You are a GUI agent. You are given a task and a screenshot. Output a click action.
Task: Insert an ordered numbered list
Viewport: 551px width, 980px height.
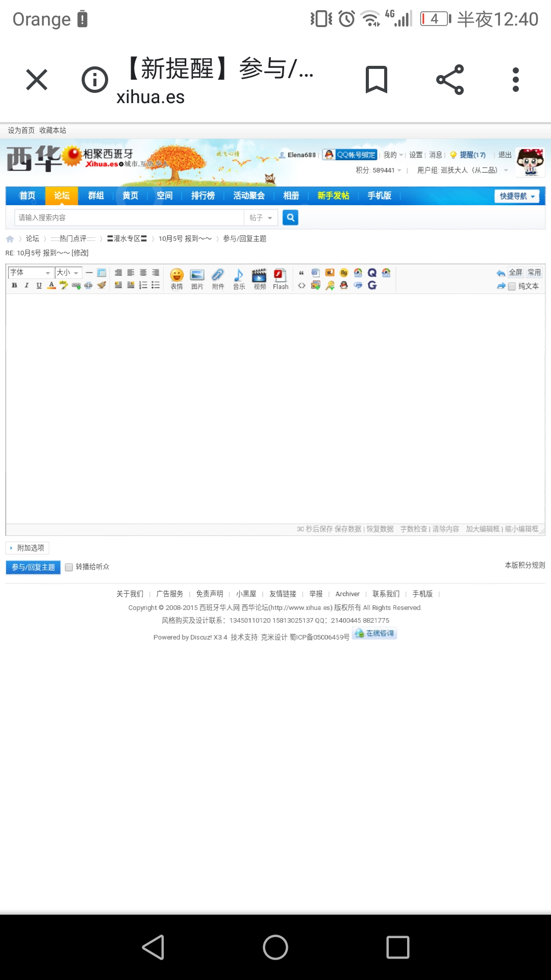(x=143, y=285)
